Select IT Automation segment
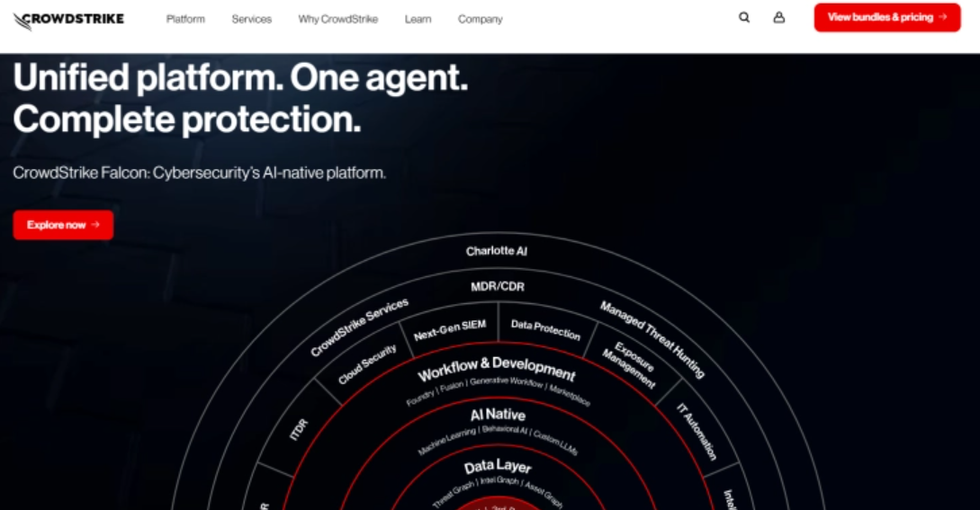 [x=697, y=432]
